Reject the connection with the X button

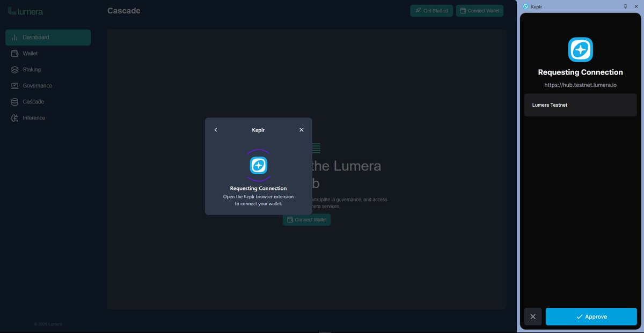click(x=533, y=316)
